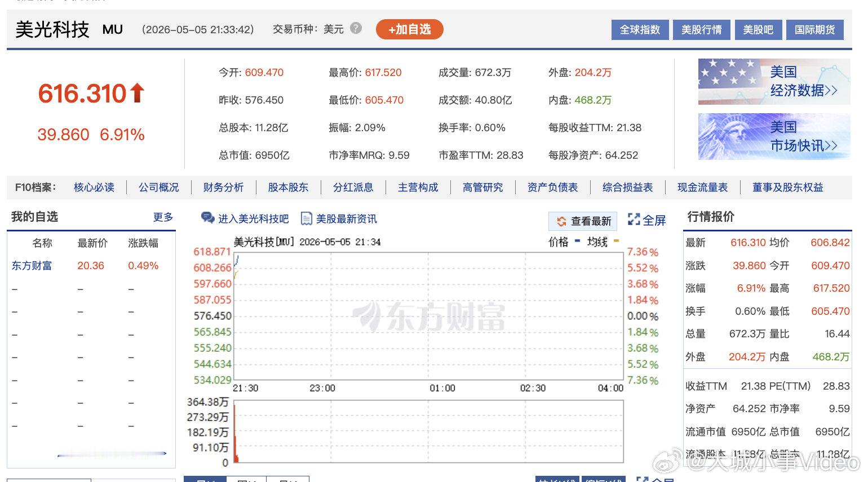868x482 pixels.
Task: Click the 涨跌幅 column header
Action: (x=143, y=243)
